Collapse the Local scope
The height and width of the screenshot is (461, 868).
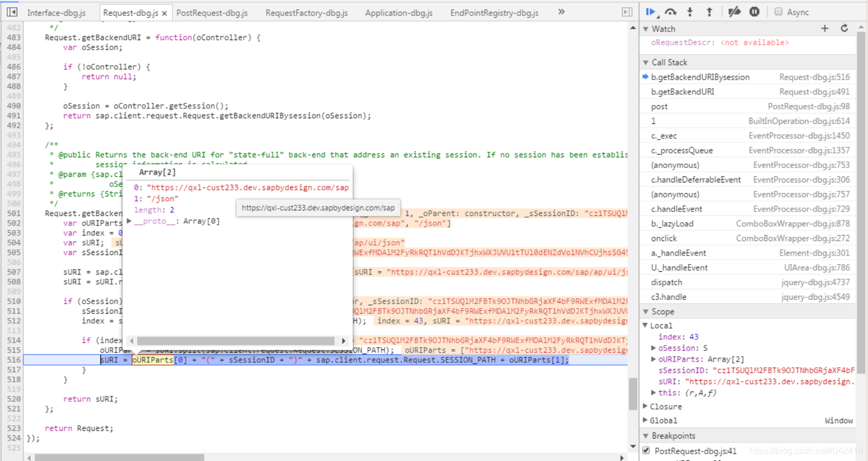click(x=646, y=325)
